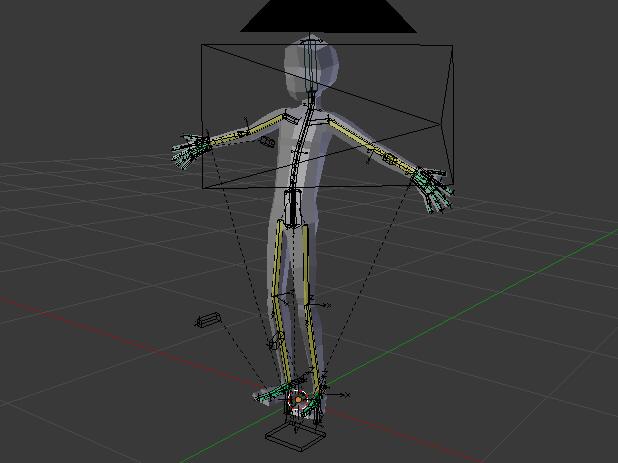Click the 3D cursor between the character's feet

click(298, 400)
